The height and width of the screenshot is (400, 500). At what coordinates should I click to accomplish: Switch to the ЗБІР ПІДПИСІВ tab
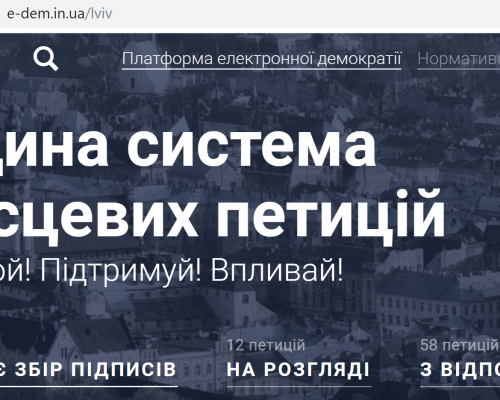(x=88, y=369)
